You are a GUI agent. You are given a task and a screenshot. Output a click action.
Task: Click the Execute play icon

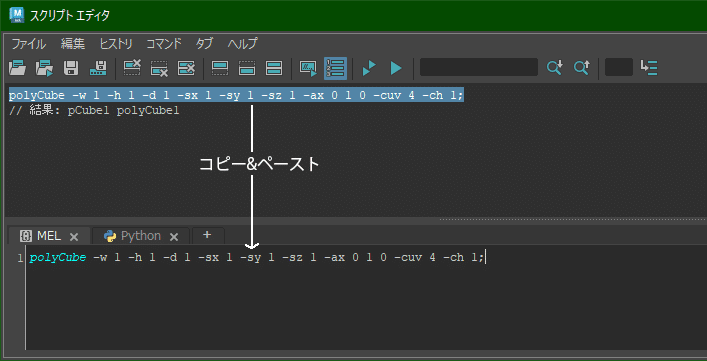pos(396,68)
